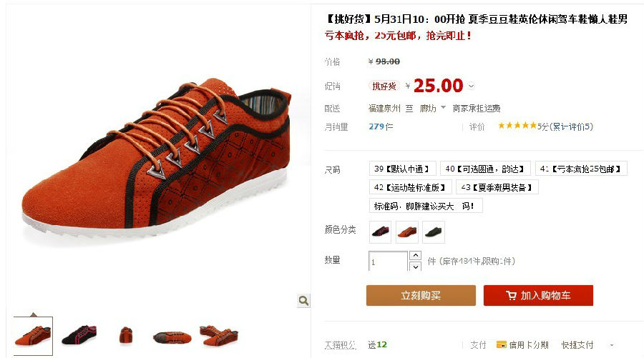Screen dimensions: 644x358
Task: Increase quantity with the up stepper arrow
Action: point(416,256)
